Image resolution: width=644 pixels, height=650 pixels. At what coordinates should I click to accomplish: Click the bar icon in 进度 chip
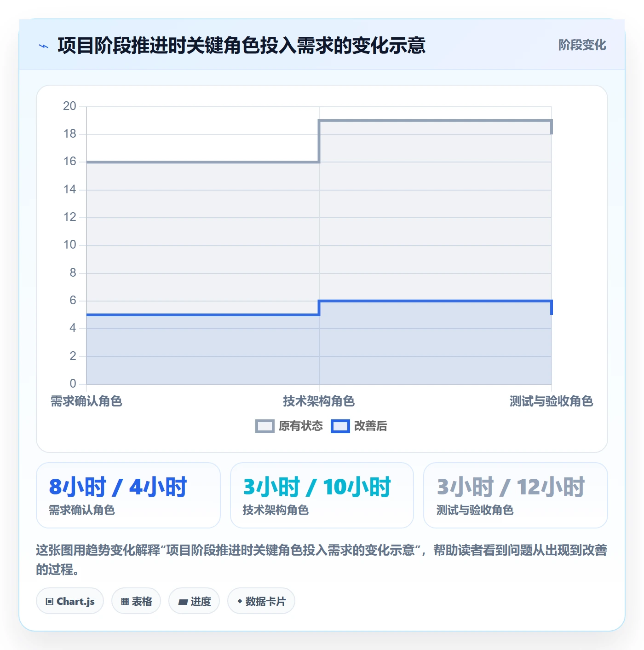pos(183,602)
